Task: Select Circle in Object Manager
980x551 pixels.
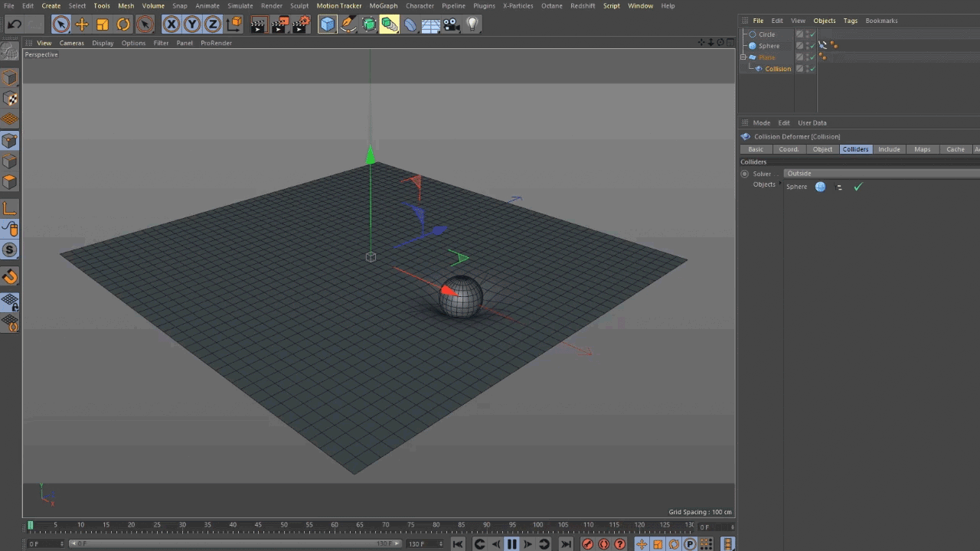Action: (766, 34)
